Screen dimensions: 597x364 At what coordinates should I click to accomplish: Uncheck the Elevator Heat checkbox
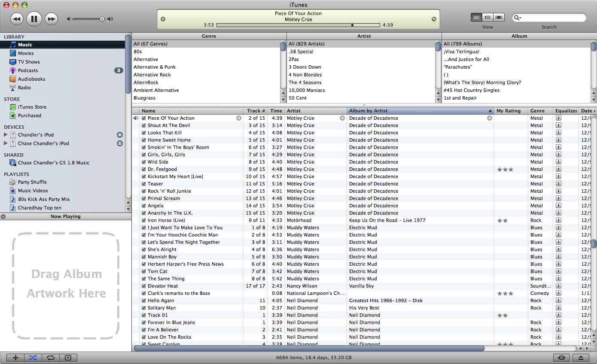pos(144,286)
